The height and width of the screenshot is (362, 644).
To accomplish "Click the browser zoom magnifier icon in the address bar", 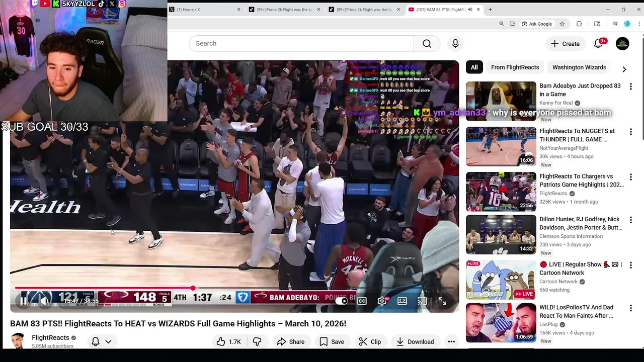I will (x=501, y=24).
